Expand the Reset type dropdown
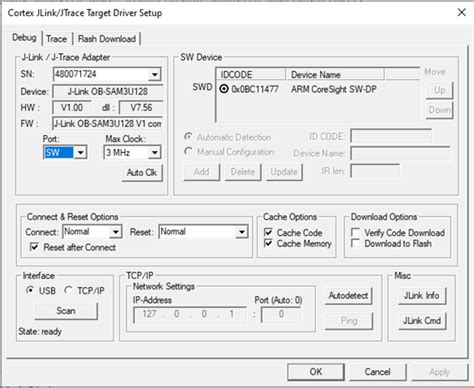 (242, 232)
